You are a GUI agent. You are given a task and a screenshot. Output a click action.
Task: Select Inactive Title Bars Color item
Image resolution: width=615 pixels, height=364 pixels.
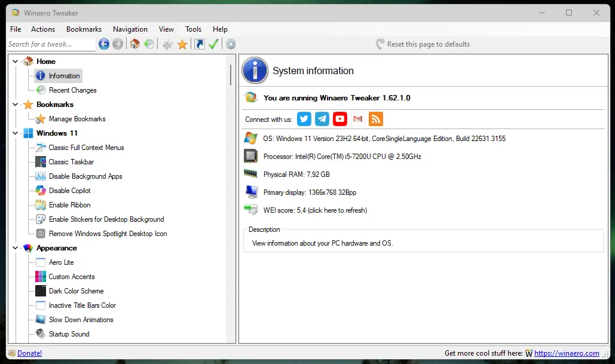tap(82, 305)
